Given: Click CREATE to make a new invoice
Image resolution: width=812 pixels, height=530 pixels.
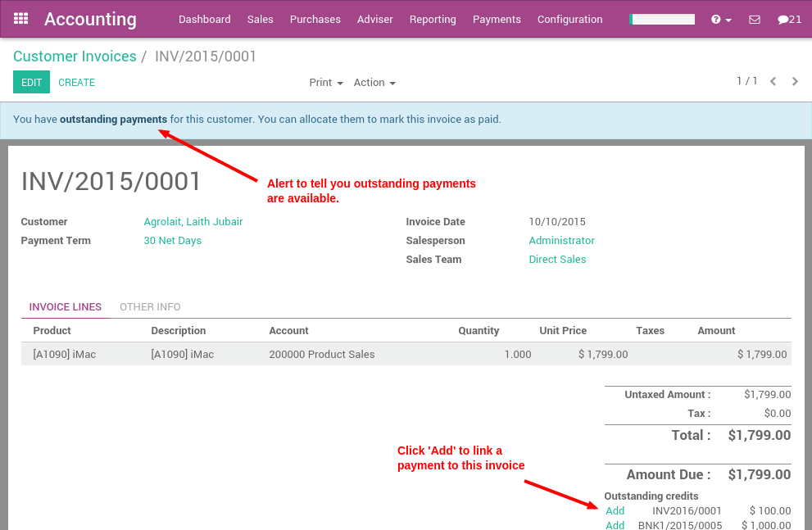Looking at the screenshot, I should coord(76,82).
